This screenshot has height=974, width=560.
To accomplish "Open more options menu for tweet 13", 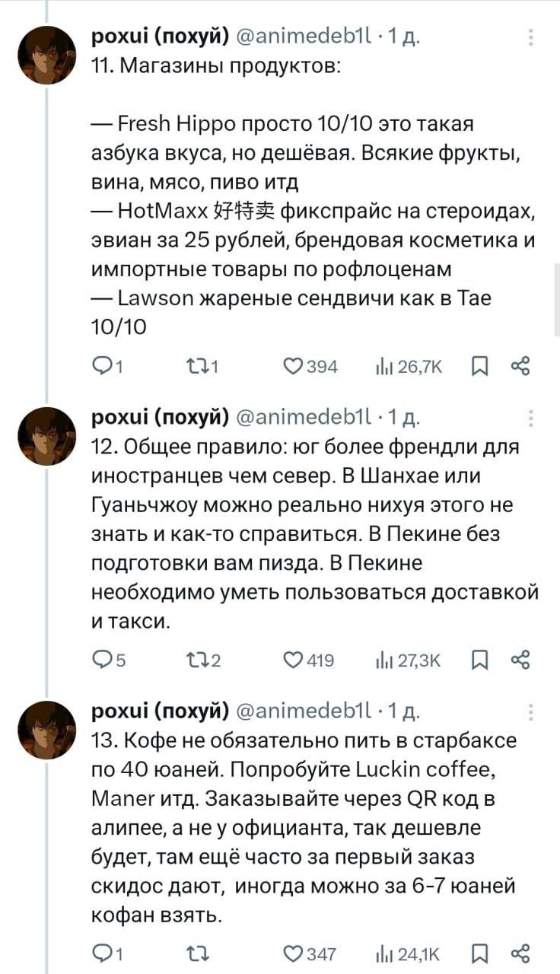I will [530, 711].
